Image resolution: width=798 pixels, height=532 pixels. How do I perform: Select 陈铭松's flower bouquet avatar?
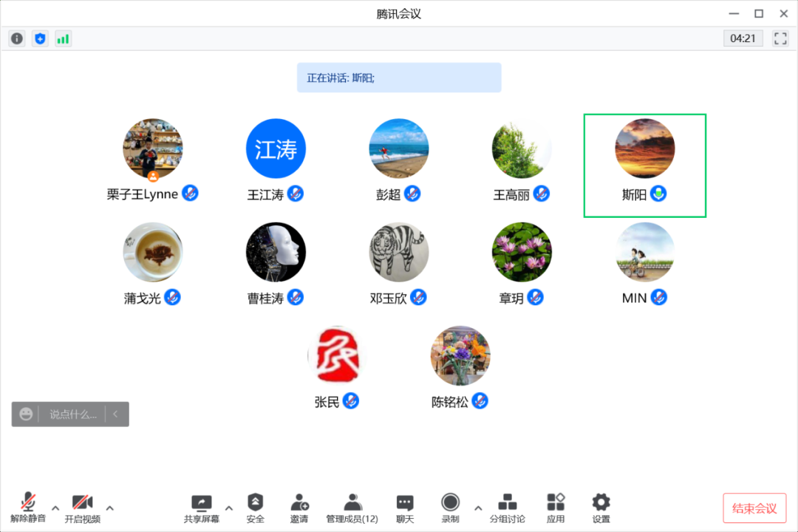(460, 355)
